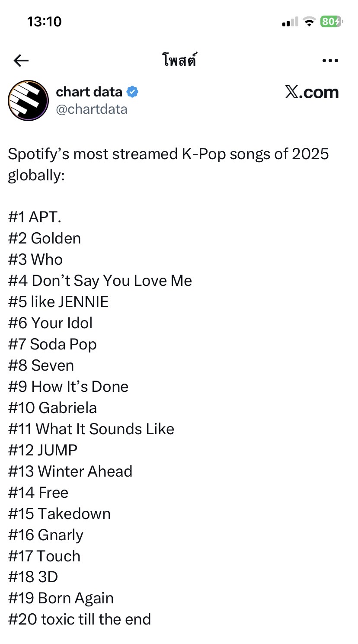
Task: Tap the "#2 Golden" entry
Action: point(45,238)
